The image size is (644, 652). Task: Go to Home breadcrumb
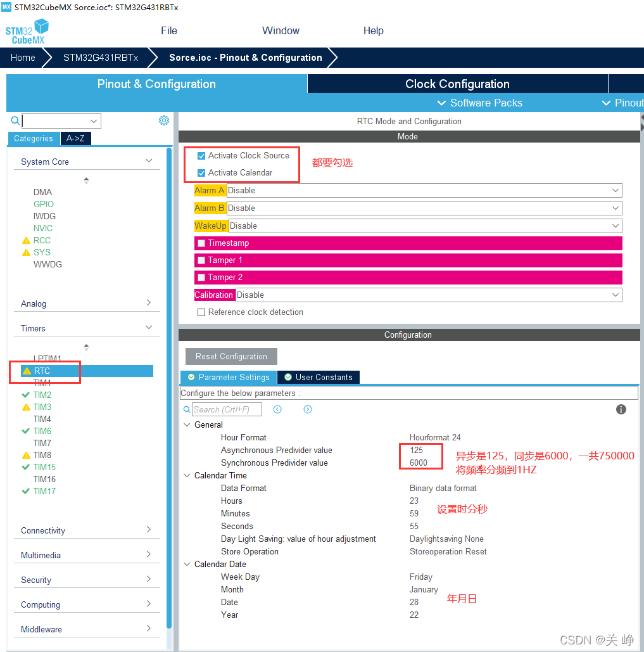tap(23, 58)
